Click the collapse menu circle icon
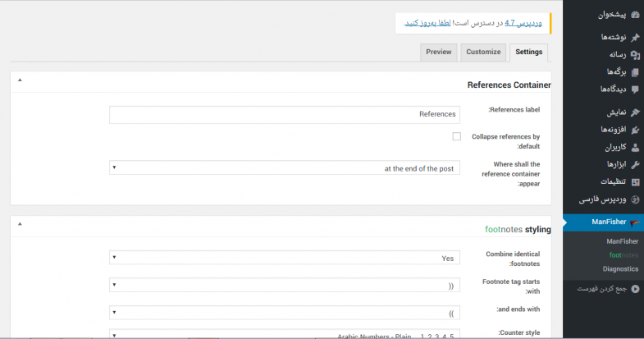 point(635,289)
